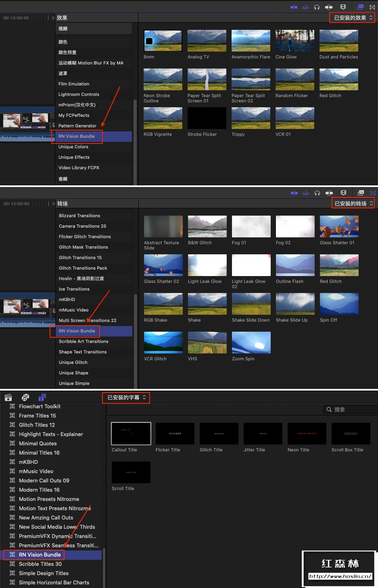The width and height of the screenshot is (378, 588).
Task: Click the title icon beside Simple Design Titles
Action: click(12, 573)
